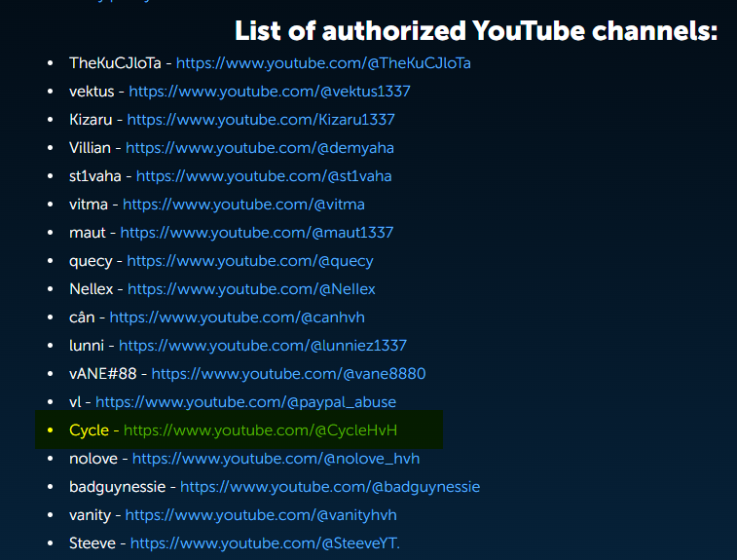Viewport: 737px width, 560px height.
Task: Follow the @nolove_hvh YouTube link
Action: tap(276, 459)
